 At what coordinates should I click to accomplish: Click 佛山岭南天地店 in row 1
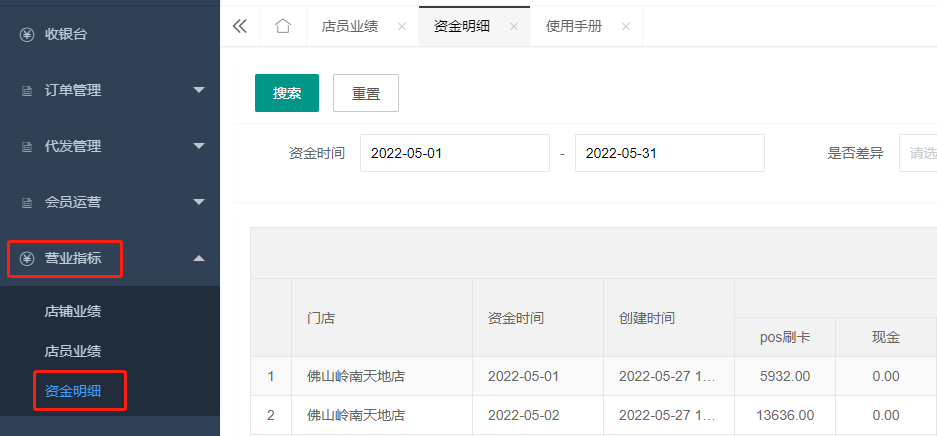pos(382,376)
